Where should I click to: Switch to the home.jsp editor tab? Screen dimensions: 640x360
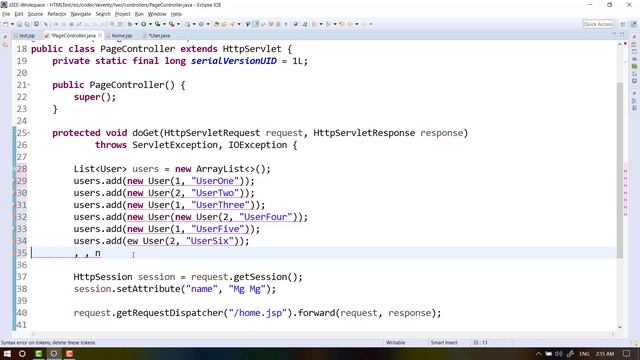pyautogui.click(x=119, y=36)
